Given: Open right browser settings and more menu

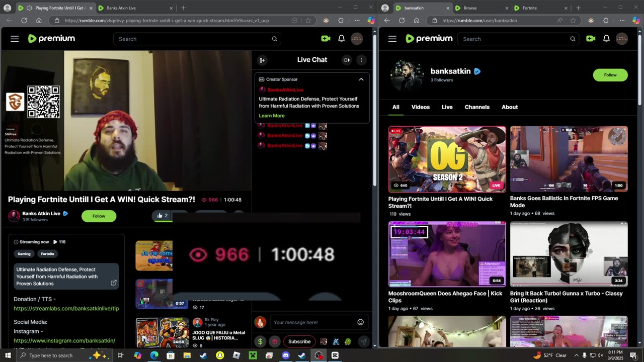Looking at the screenshot, I should click(x=622, y=21).
